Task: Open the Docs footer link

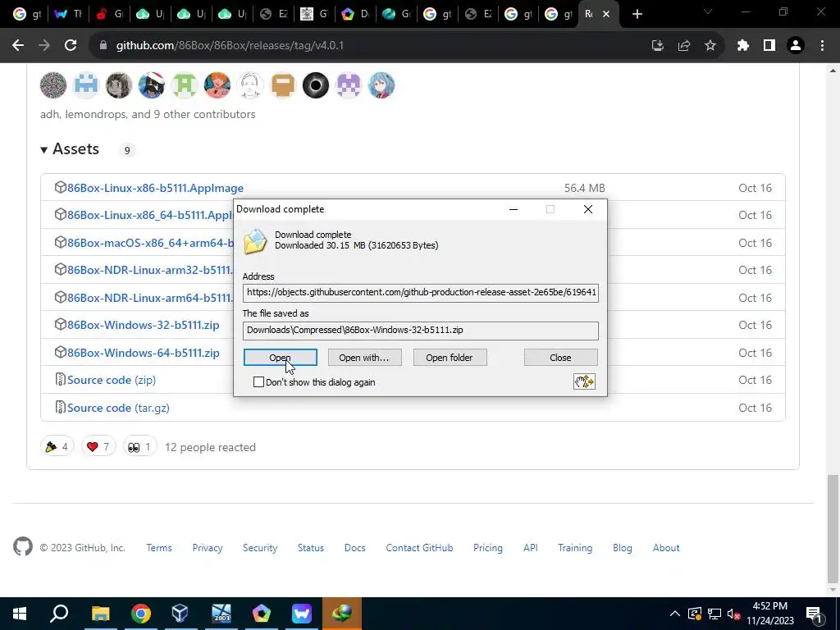Action: point(354,548)
